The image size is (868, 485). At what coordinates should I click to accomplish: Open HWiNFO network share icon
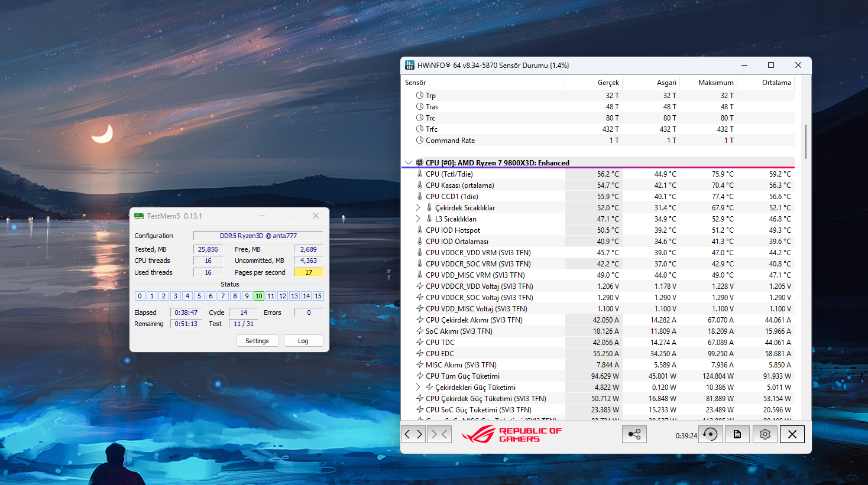(x=634, y=434)
